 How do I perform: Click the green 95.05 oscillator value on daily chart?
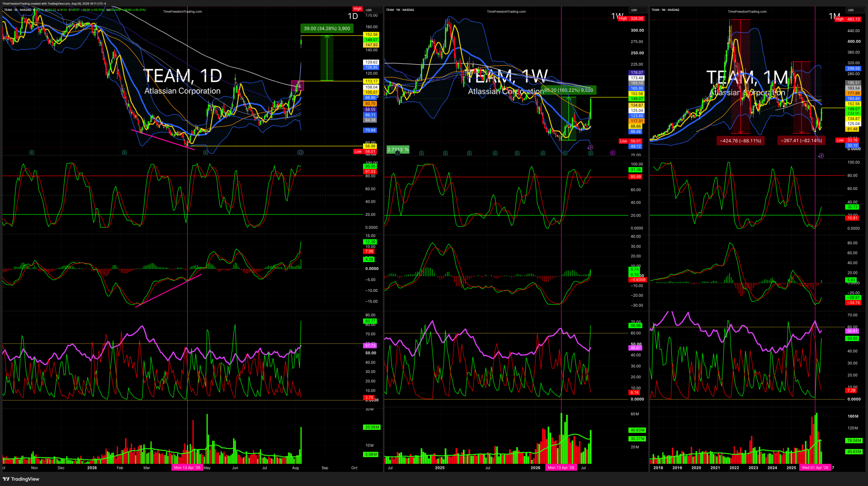click(370, 167)
